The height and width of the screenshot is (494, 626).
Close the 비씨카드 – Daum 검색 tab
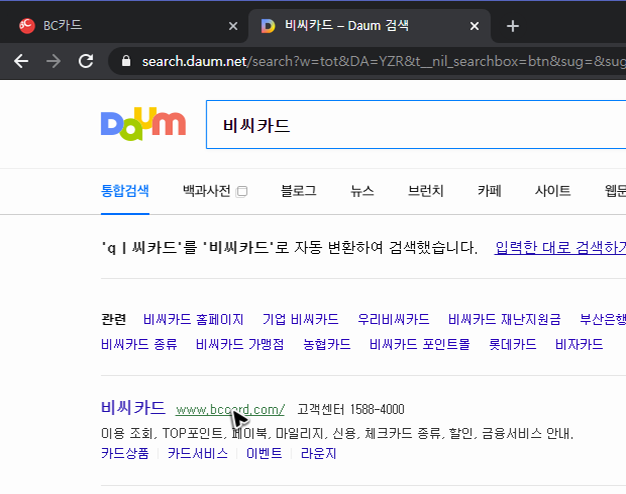pos(474,26)
